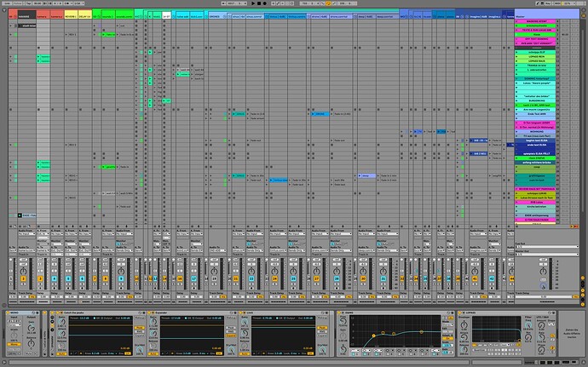This screenshot has width=588, height=367.
Task: Show chain list of the effect rack
Action: [52, 323]
